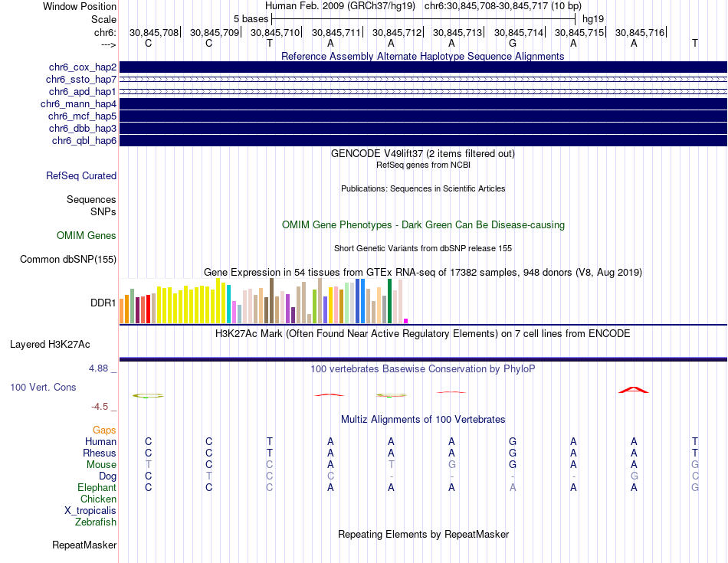Open the GTEx Gene Expression track title
The height and width of the screenshot is (563, 728).
point(423,273)
